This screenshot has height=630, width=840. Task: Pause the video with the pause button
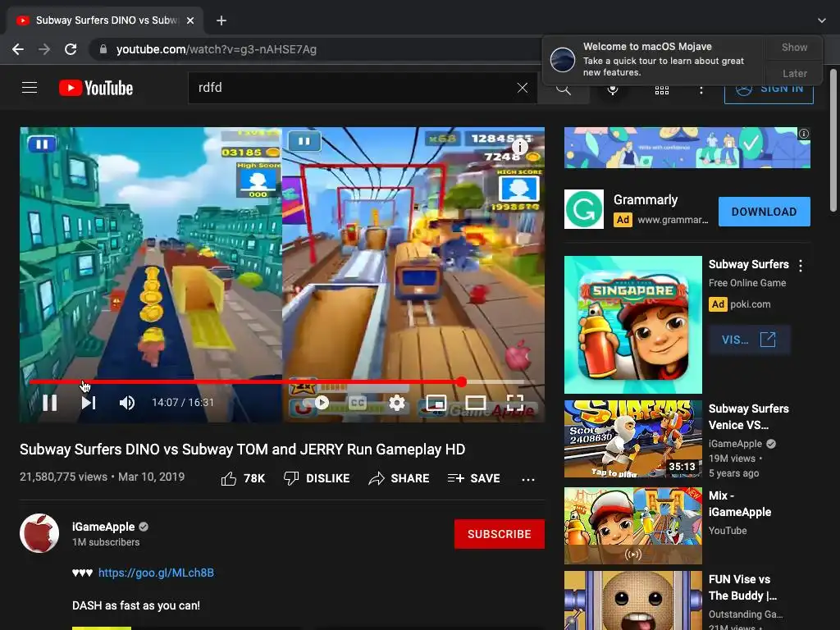[50, 402]
